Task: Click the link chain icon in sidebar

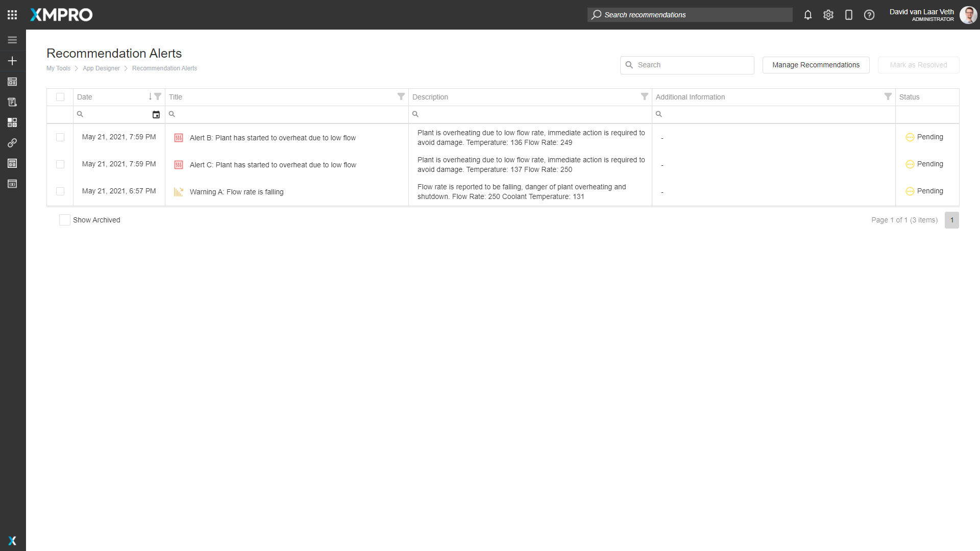Action: pyautogui.click(x=12, y=143)
